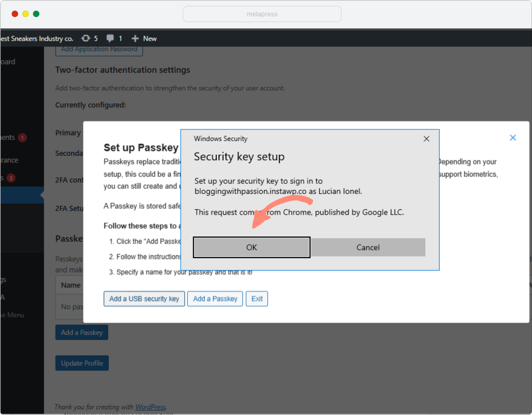The height and width of the screenshot is (415, 532).
Task: Click the 'Security key setup' title
Action: (239, 157)
